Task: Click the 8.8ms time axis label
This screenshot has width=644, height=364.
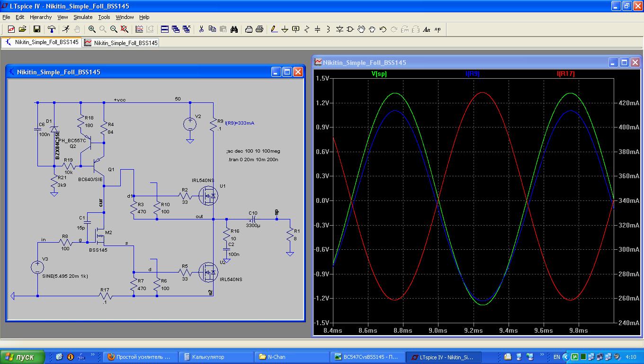Action: (403, 330)
